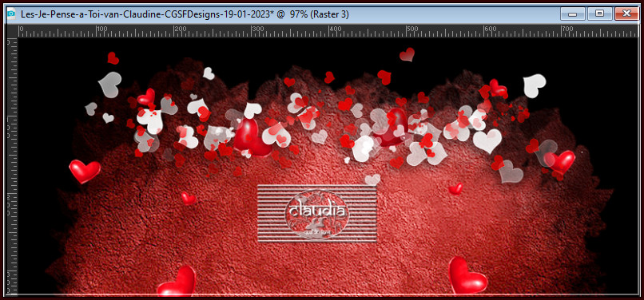Click the PaintShop document icon in title bar
The width and height of the screenshot is (644, 300).
pos(11,14)
